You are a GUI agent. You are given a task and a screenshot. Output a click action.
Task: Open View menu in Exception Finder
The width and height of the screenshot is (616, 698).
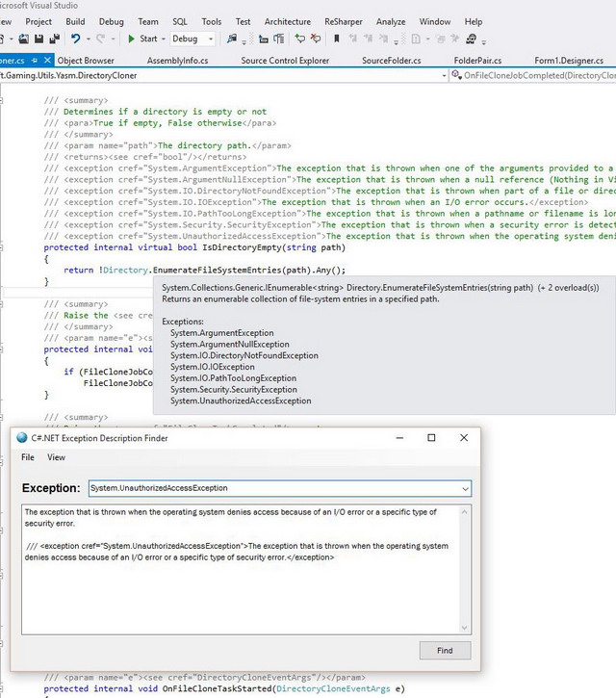[x=56, y=457]
